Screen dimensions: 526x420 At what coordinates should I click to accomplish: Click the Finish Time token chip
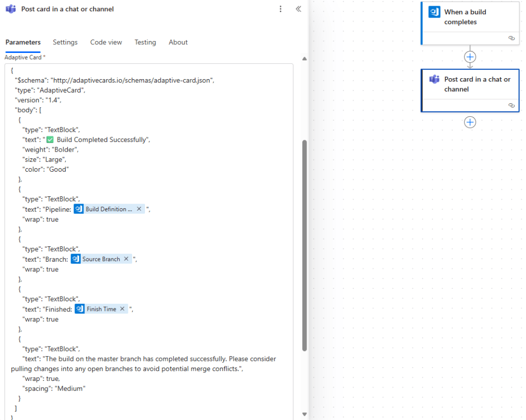pyautogui.click(x=101, y=309)
